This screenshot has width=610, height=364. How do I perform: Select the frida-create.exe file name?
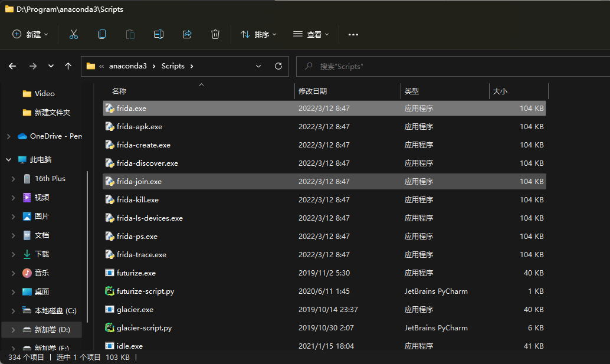143,145
